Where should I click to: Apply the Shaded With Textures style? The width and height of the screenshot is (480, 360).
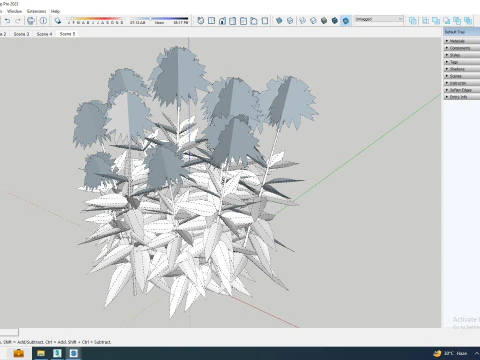(x=335, y=21)
